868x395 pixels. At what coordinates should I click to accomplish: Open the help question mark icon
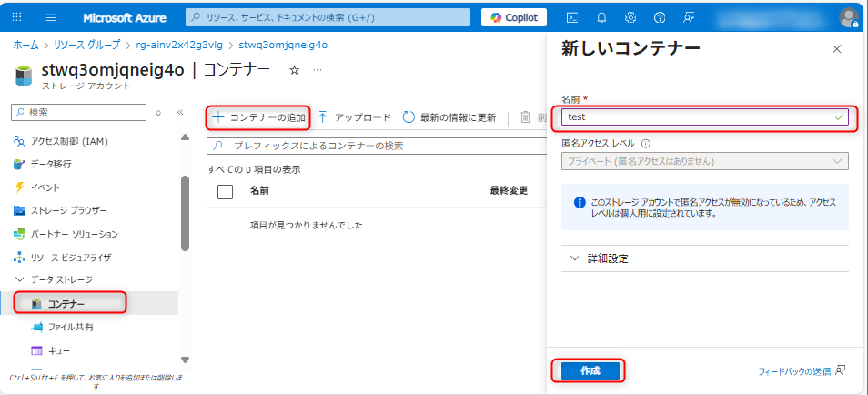[660, 17]
